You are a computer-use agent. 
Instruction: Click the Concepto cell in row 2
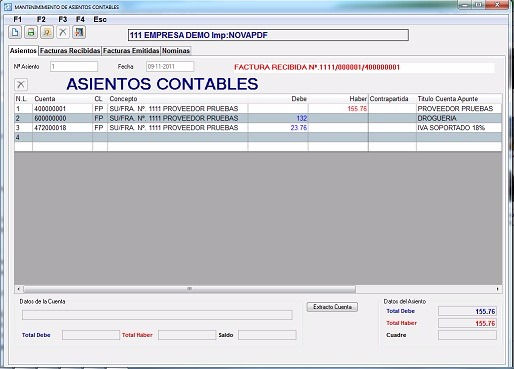point(178,118)
